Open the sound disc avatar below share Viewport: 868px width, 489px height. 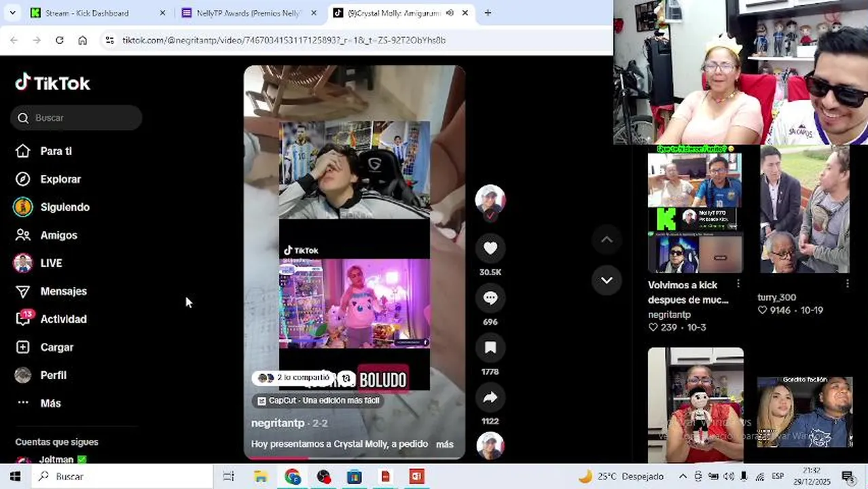[490, 445]
